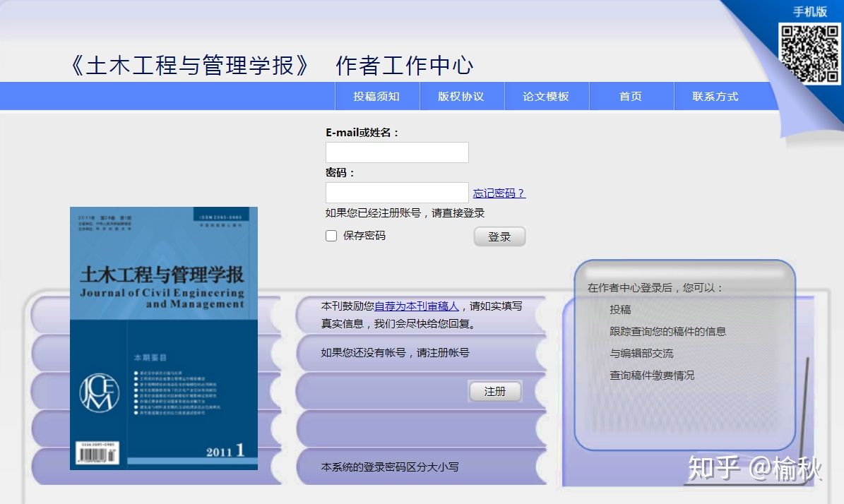
Task: Open the 投稿须知 menu item
Action: (x=378, y=96)
